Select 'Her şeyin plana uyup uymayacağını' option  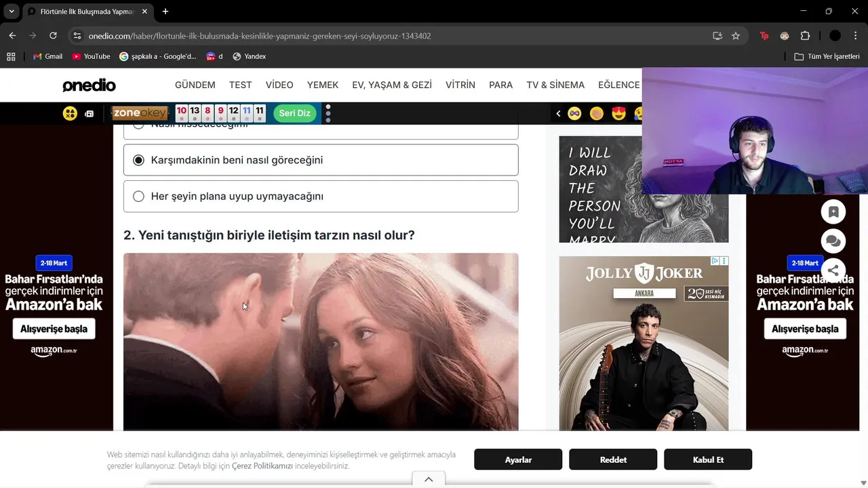pyautogui.click(x=321, y=196)
